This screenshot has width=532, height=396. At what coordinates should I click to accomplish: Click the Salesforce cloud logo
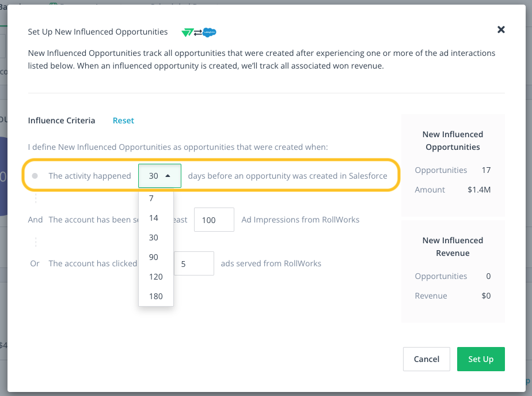point(210,33)
